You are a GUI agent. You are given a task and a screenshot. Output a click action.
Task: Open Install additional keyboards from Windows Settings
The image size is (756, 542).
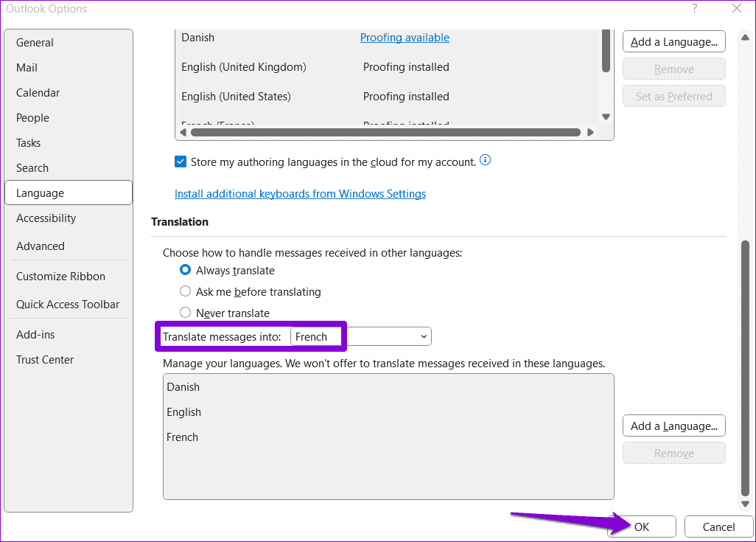click(300, 193)
